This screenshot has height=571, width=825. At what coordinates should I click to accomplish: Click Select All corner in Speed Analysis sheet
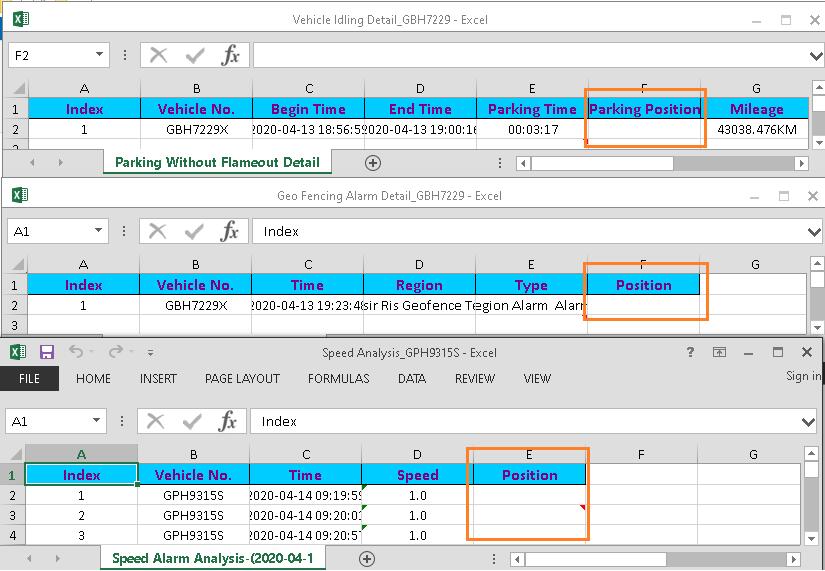tap(17, 454)
